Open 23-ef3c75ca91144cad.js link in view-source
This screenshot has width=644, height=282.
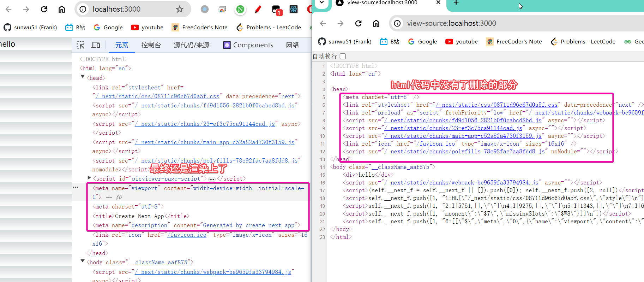pos(453,128)
